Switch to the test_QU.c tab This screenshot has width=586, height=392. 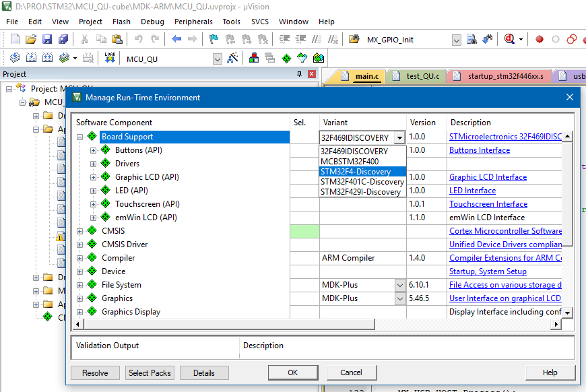tap(417, 76)
